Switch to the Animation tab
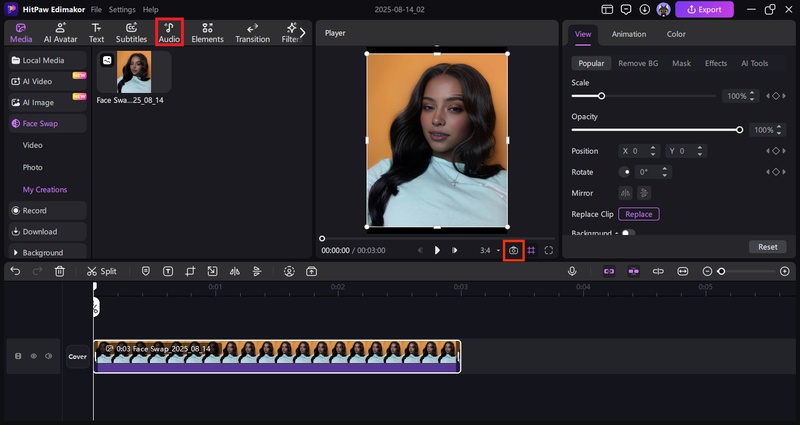 coord(628,34)
